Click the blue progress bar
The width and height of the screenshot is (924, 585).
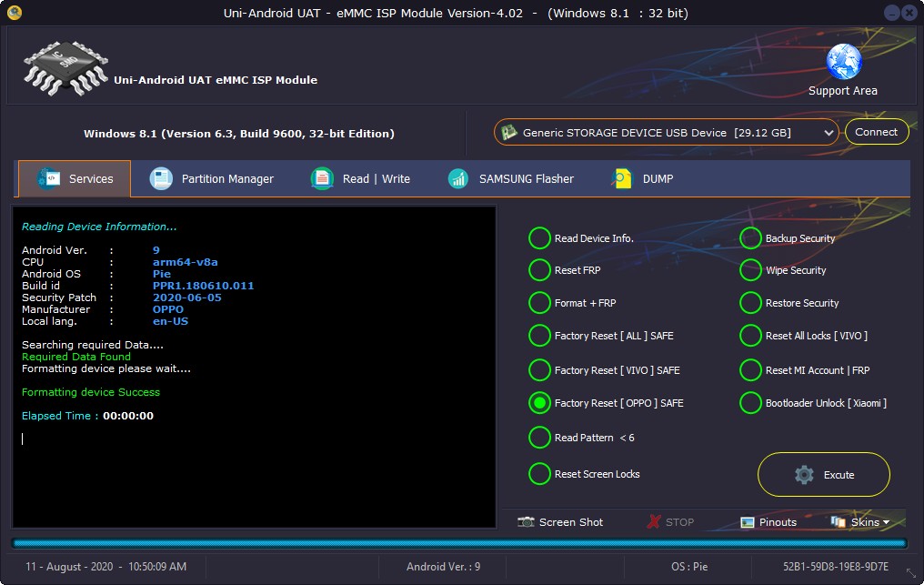(459, 543)
